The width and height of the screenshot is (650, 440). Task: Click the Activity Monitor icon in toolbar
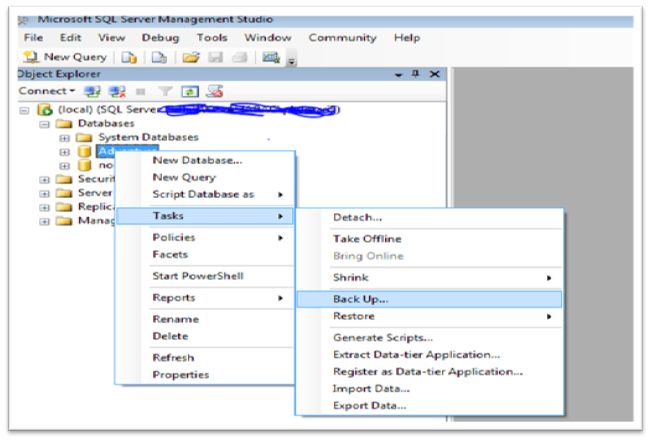coord(271,57)
